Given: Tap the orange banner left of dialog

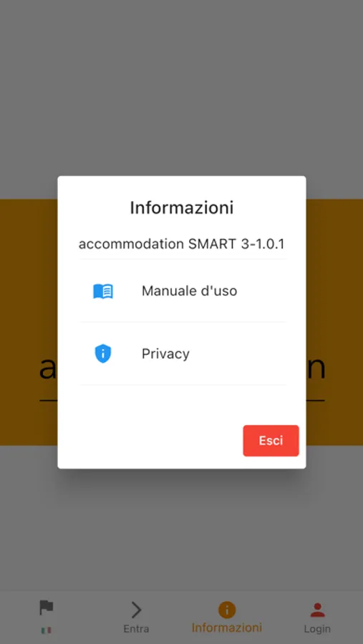Looking at the screenshot, I should (29, 322).
